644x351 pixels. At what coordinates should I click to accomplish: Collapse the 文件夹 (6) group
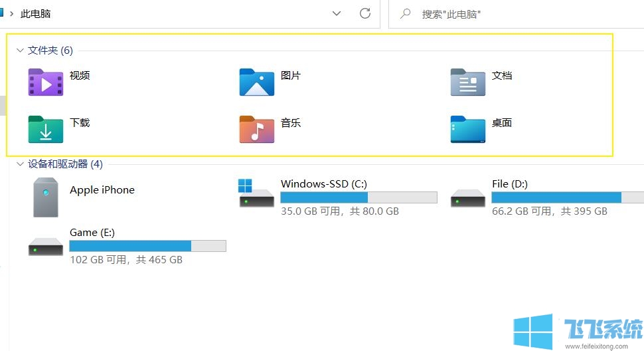click(20, 51)
